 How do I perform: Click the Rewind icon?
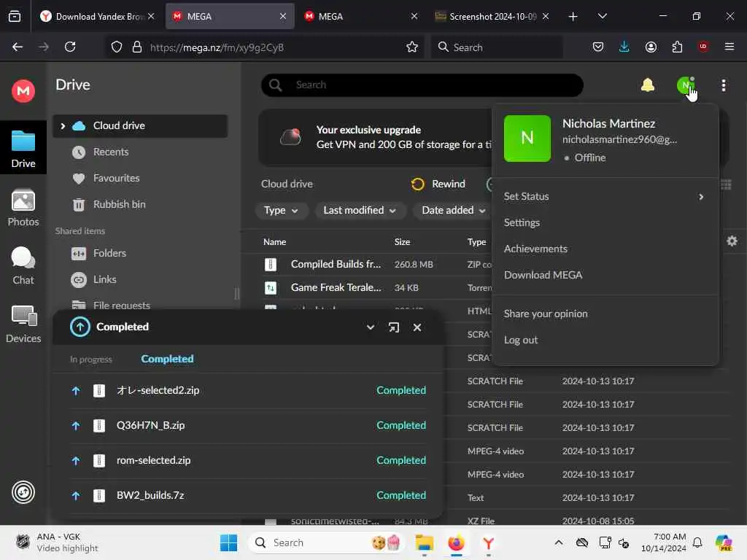(417, 184)
